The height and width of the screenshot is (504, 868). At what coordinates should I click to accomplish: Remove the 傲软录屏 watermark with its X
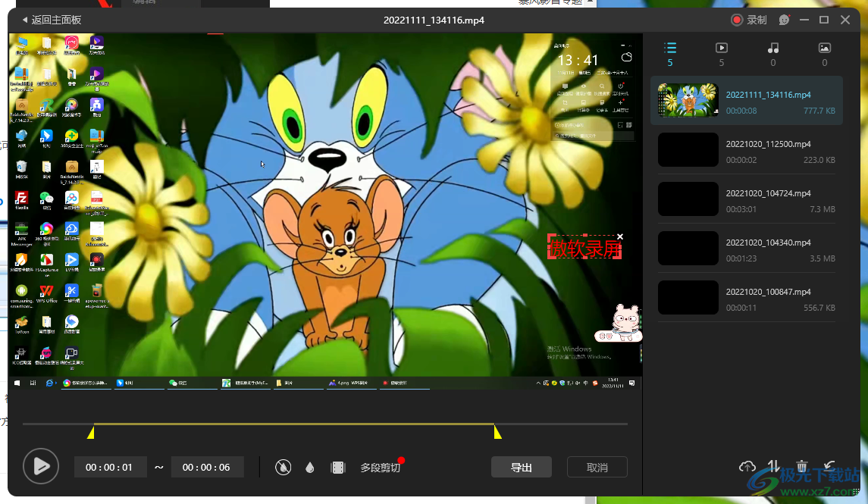point(620,236)
